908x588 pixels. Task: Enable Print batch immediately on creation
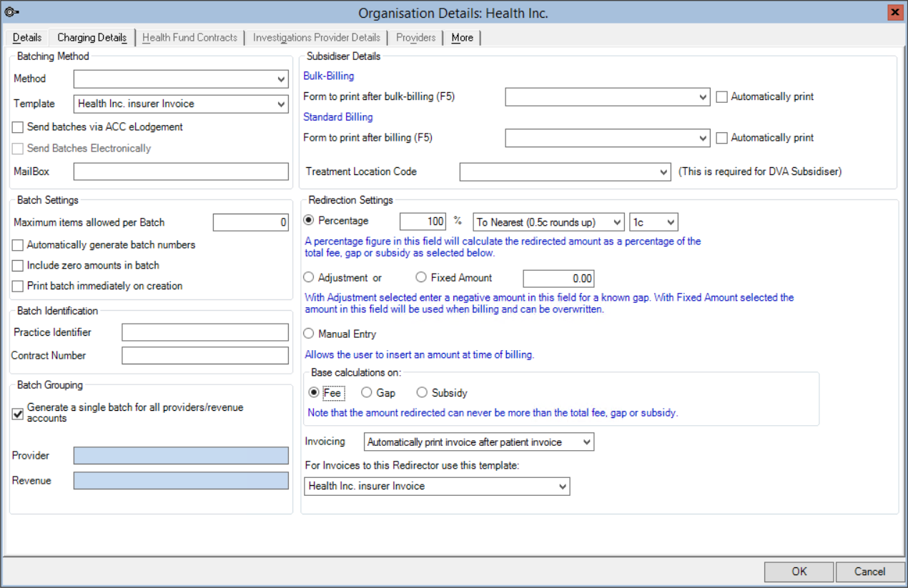coord(18,286)
